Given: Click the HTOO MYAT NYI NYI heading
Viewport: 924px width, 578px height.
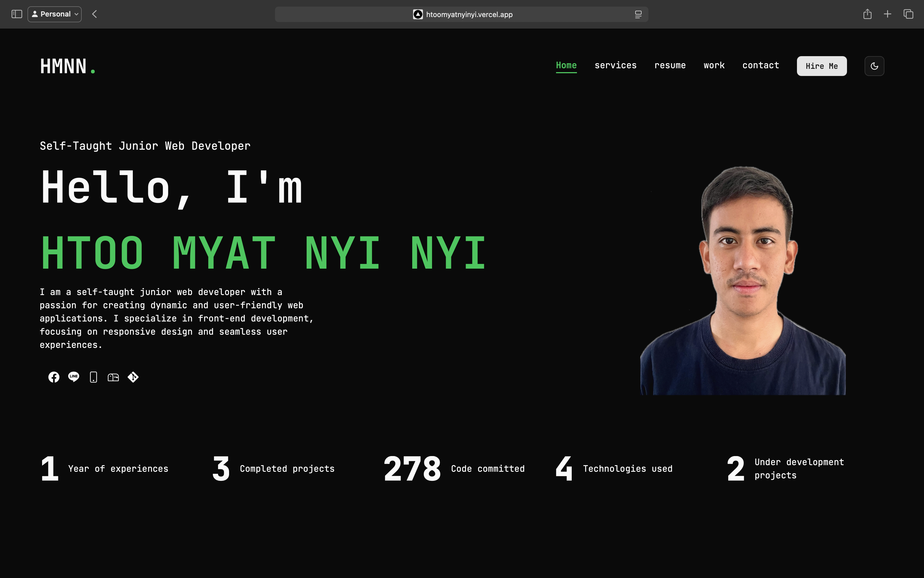Looking at the screenshot, I should point(263,253).
